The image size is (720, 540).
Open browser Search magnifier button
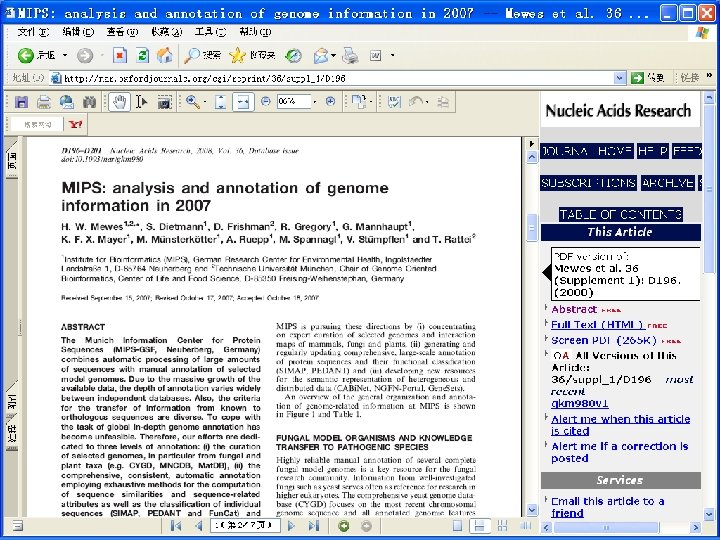point(202,56)
